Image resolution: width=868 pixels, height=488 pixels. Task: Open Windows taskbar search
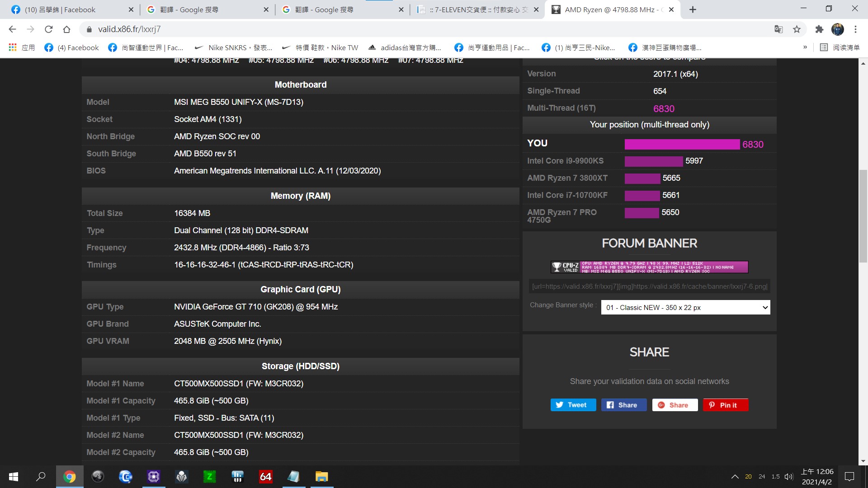pos(41,477)
